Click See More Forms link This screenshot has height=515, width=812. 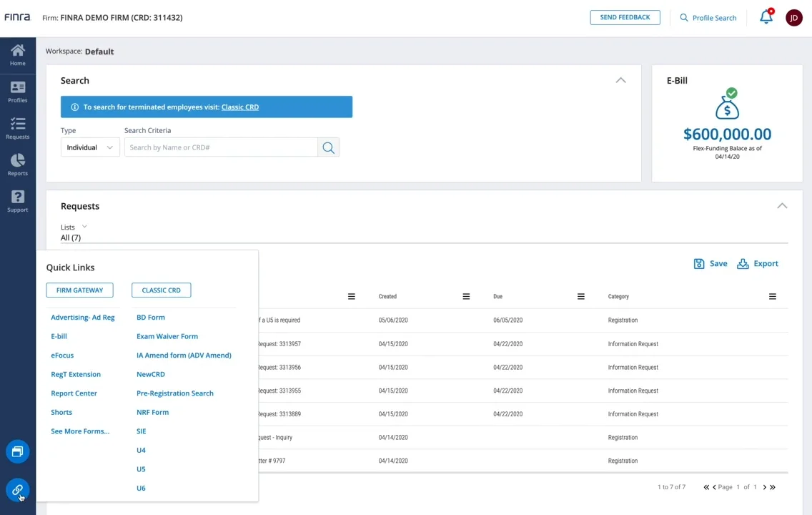(x=80, y=431)
